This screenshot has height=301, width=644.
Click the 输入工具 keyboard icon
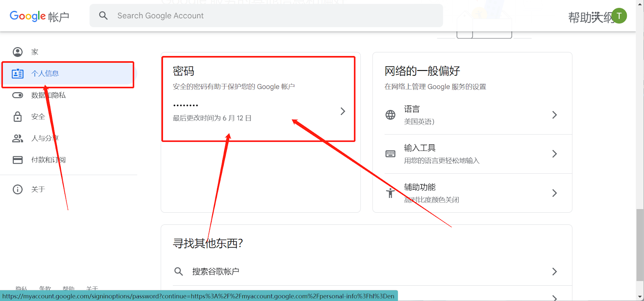[x=390, y=154]
